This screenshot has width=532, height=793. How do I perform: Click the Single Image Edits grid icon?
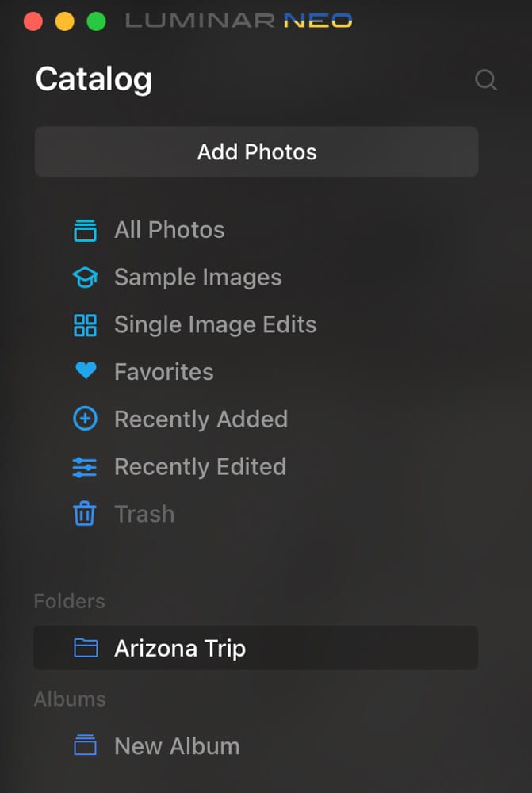tap(85, 325)
